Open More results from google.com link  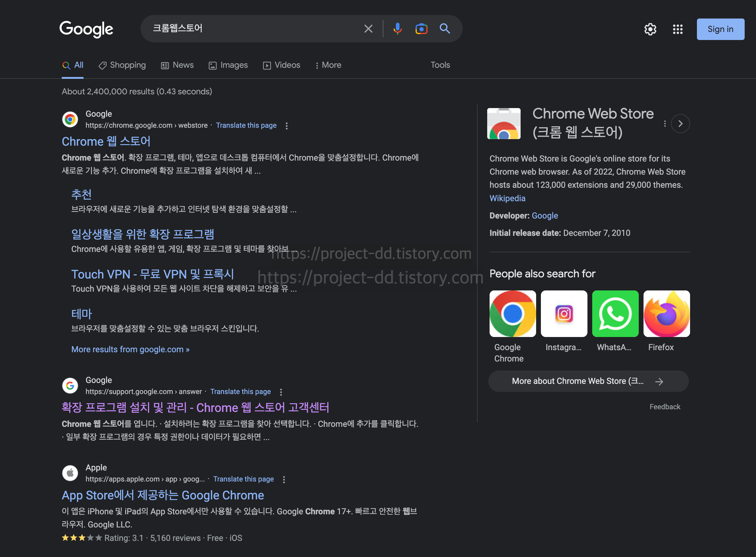click(x=130, y=349)
